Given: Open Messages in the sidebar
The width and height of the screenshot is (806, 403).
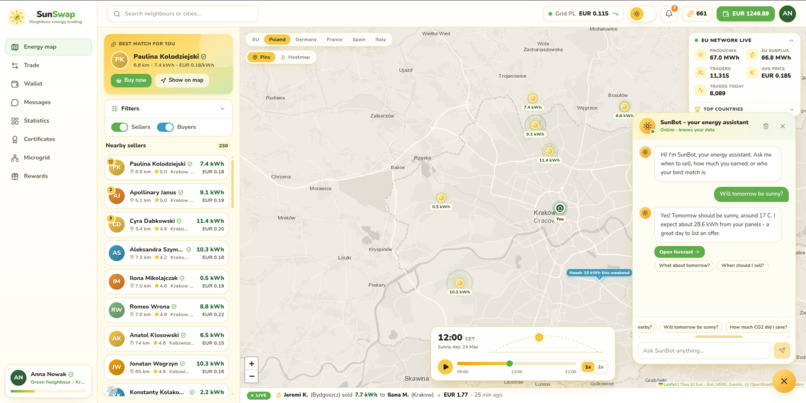Looking at the screenshot, I should [48, 102].
